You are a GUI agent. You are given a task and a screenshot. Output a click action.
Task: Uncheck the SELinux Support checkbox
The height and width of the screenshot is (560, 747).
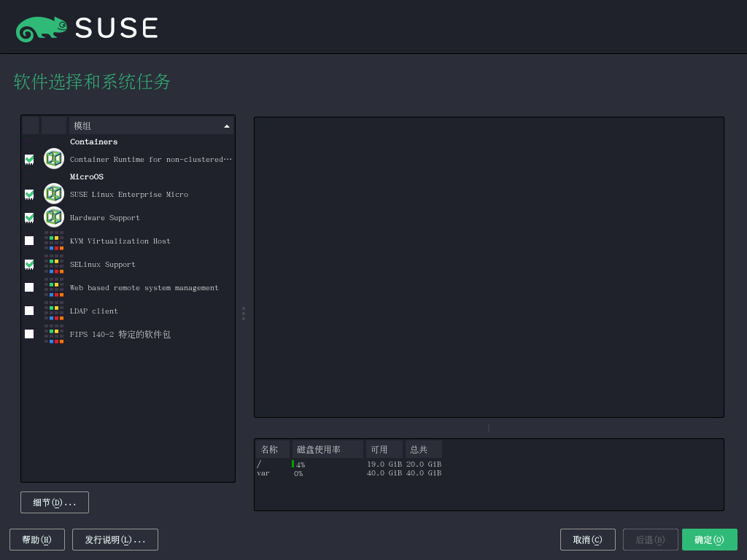(x=29, y=264)
